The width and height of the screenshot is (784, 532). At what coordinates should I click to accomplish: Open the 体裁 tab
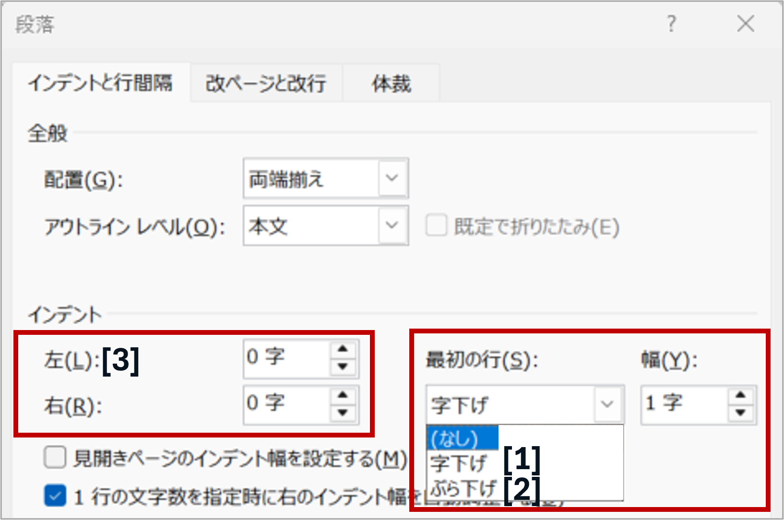391,83
